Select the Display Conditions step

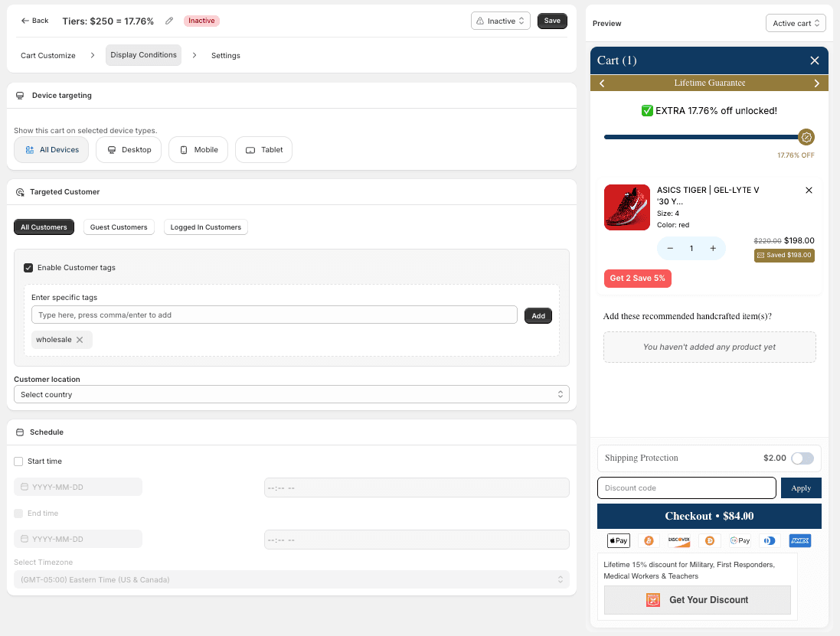(x=143, y=55)
